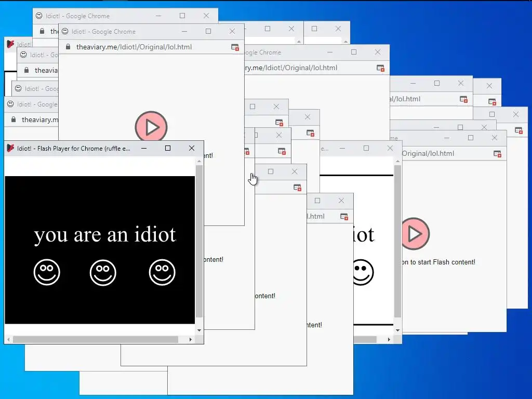Click the scroll-up arrow of the right Flash window showing "iot"
This screenshot has width=532, height=399.
point(397,162)
